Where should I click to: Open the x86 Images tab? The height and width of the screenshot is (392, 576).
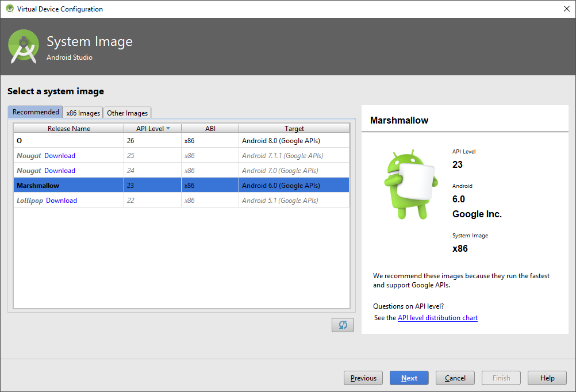point(83,113)
